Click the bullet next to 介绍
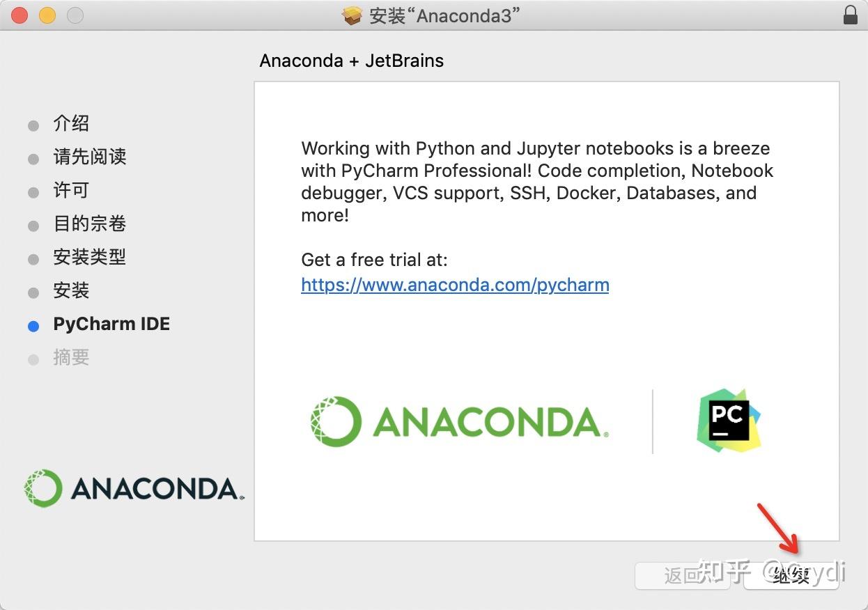Screen dimensions: 868x610 tap(33, 125)
